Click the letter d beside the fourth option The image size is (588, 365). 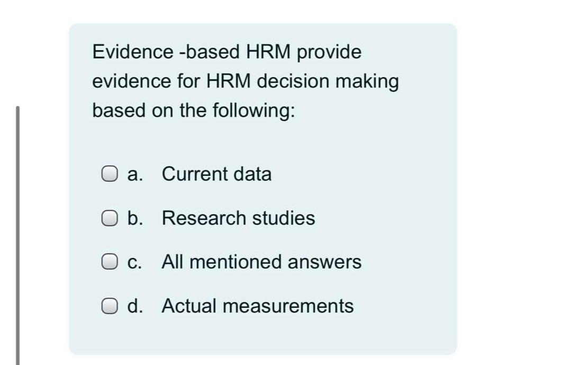pos(134,306)
